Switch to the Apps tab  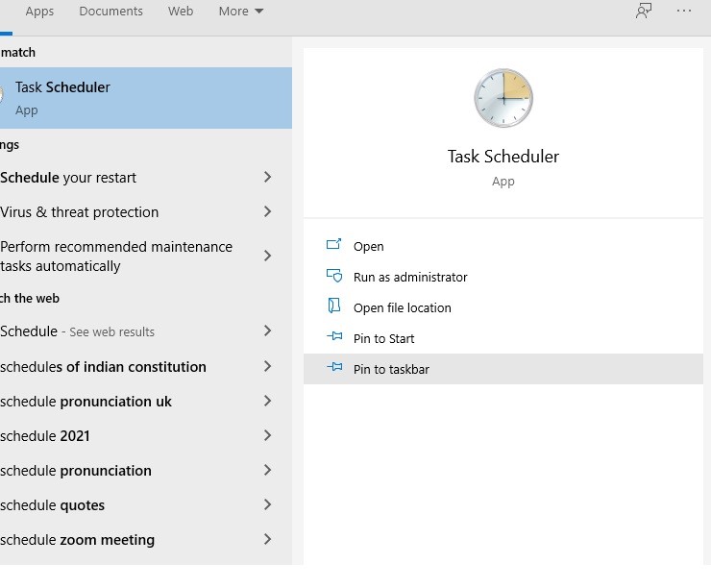pyautogui.click(x=39, y=11)
